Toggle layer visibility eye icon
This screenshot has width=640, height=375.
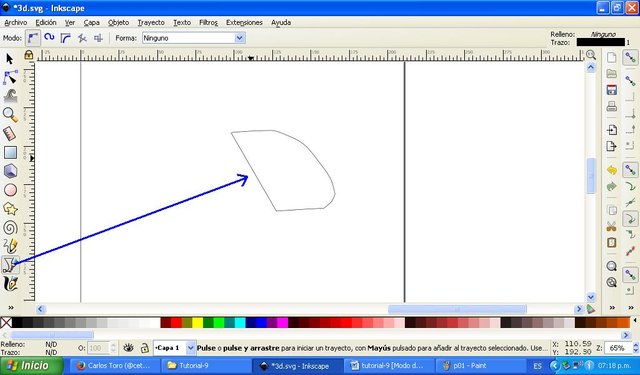129,348
